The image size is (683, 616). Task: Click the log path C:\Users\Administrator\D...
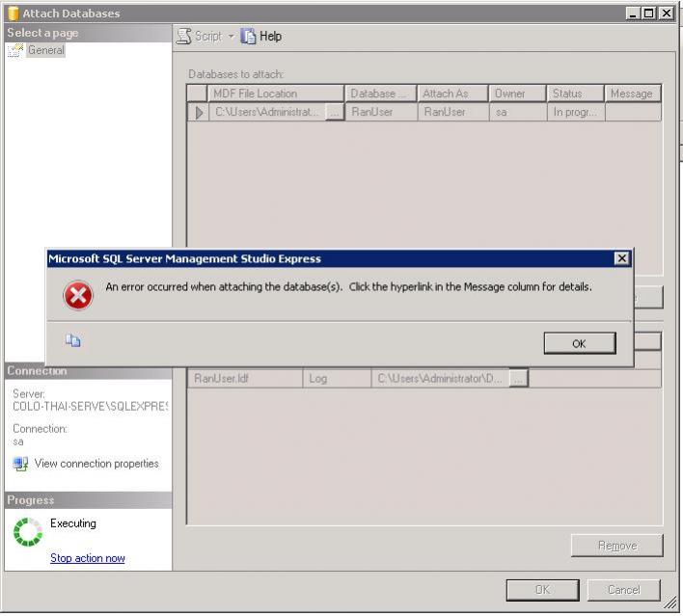(440, 378)
